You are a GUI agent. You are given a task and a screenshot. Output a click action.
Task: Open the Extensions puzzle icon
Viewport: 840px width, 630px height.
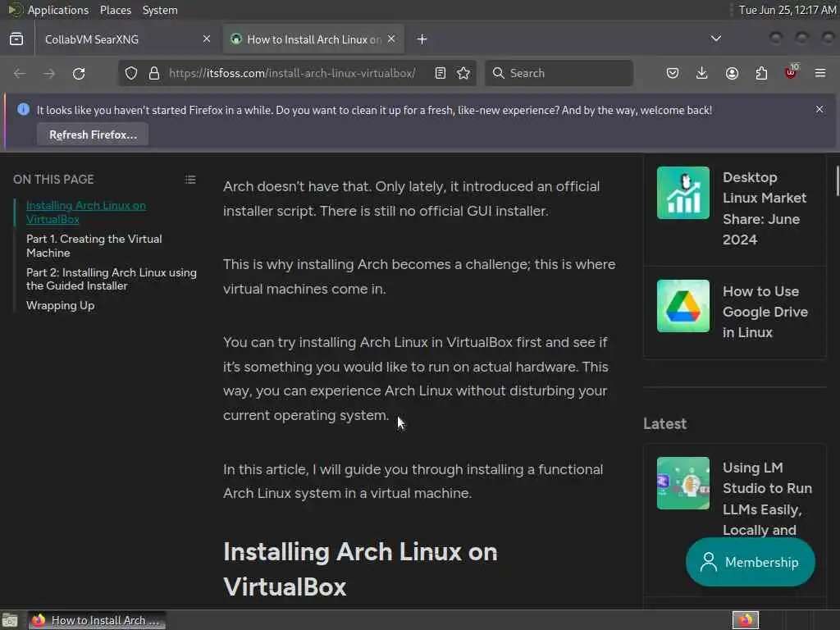coord(761,73)
